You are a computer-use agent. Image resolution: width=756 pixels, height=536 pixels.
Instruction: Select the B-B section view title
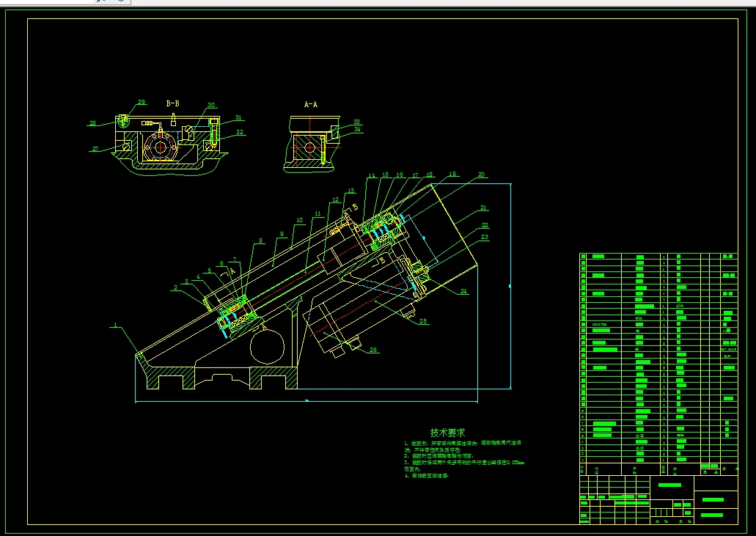point(172,103)
